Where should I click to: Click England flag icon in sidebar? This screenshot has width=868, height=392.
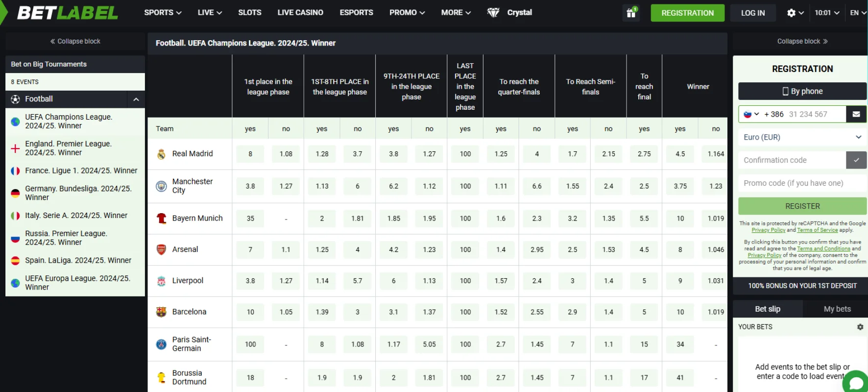pos(15,148)
